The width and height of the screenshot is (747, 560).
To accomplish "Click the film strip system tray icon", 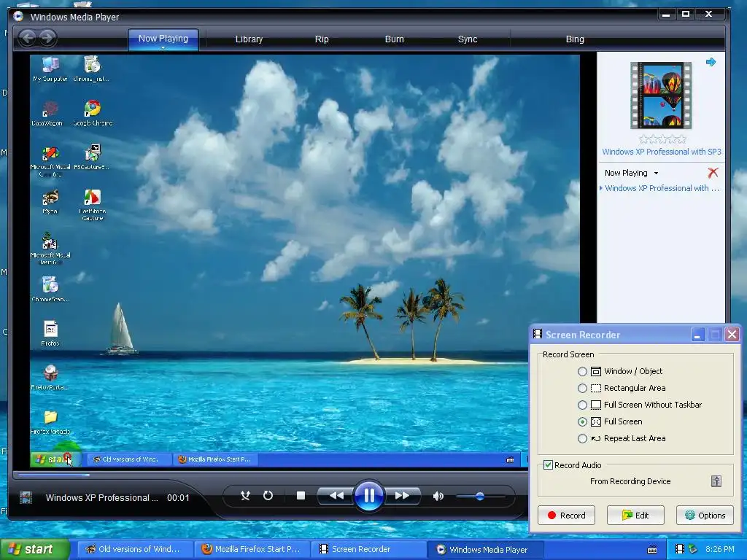I will (x=680, y=549).
